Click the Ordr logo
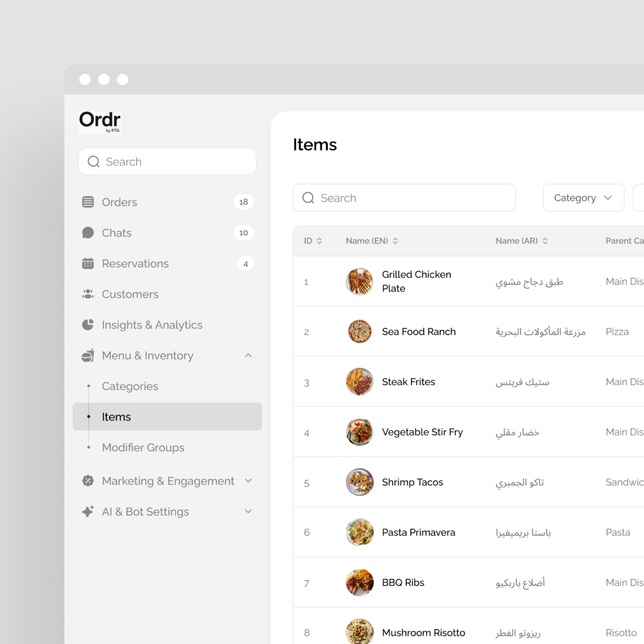The height and width of the screenshot is (644, 644). click(x=100, y=122)
